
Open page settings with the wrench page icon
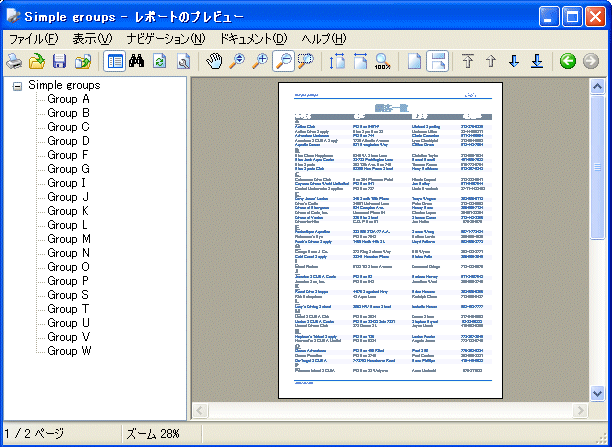click(x=183, y=61)
